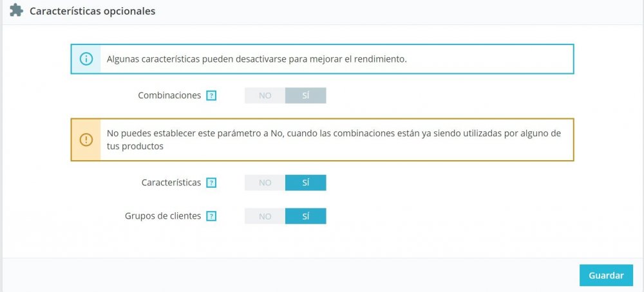Click the Grupos de clientes label
Screen dimensions: 644x292
tap(163, 216)
